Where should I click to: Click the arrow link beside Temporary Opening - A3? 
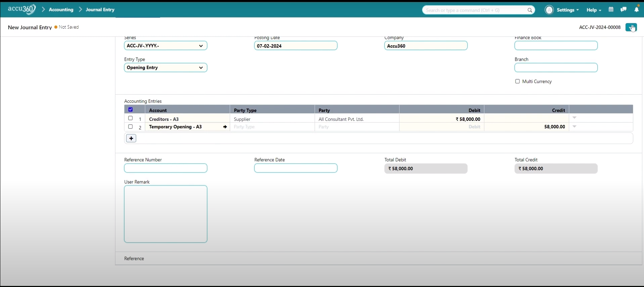click(225, 127)
